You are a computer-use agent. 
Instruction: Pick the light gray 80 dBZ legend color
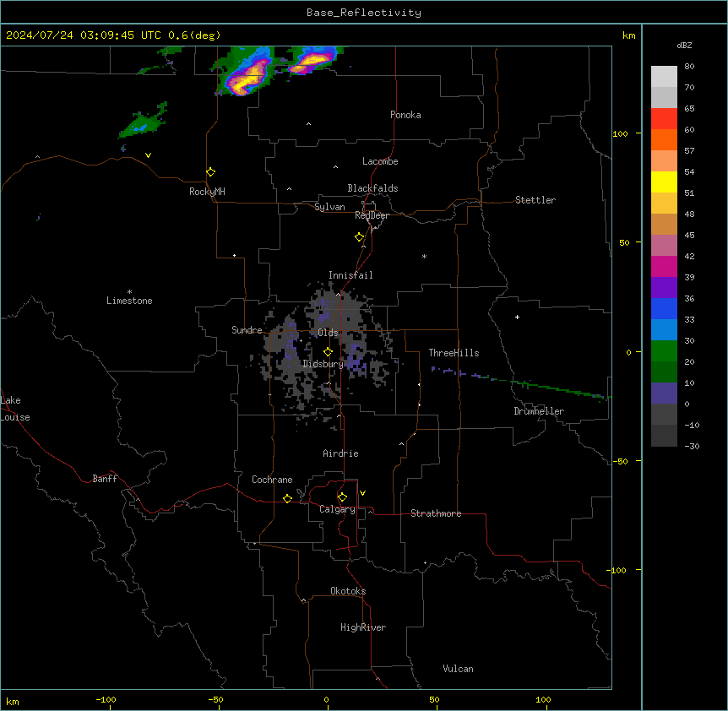[x=664, y=77]
